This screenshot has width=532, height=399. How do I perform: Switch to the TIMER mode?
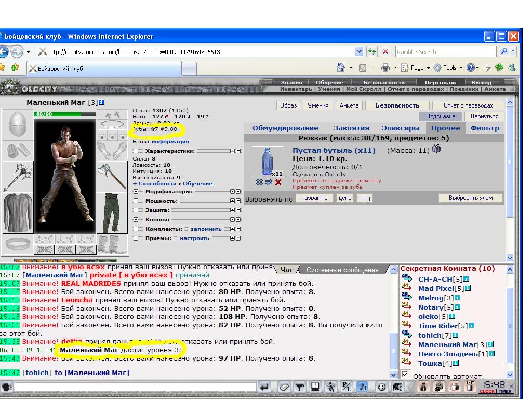click(505, 391)
